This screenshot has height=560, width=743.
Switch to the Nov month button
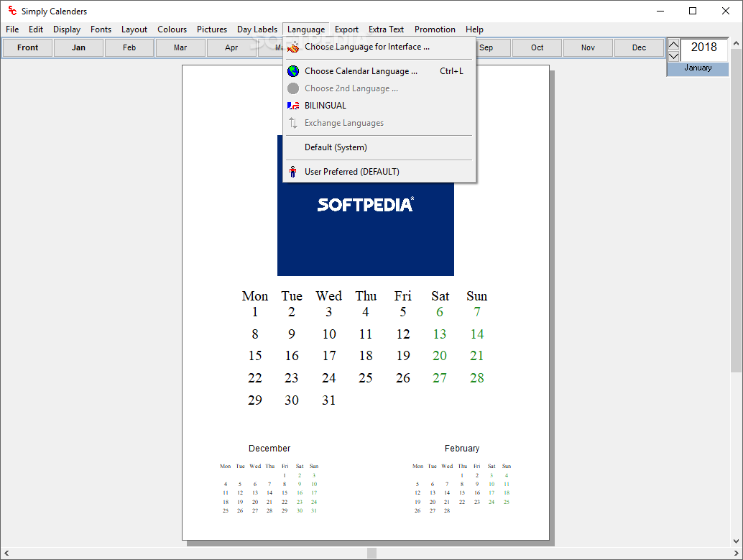588,47
